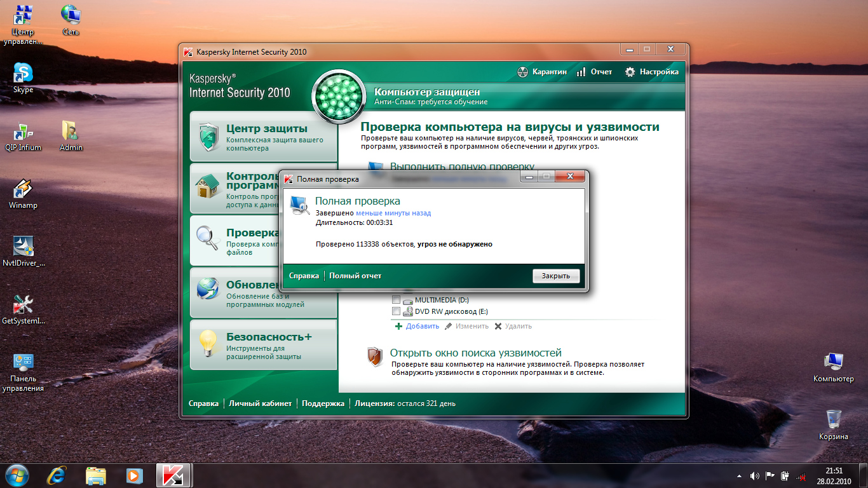This screenshot has width=868, height=488.
Task: Switch to Безопасность+ tab
Action: [x=264, y=344]
